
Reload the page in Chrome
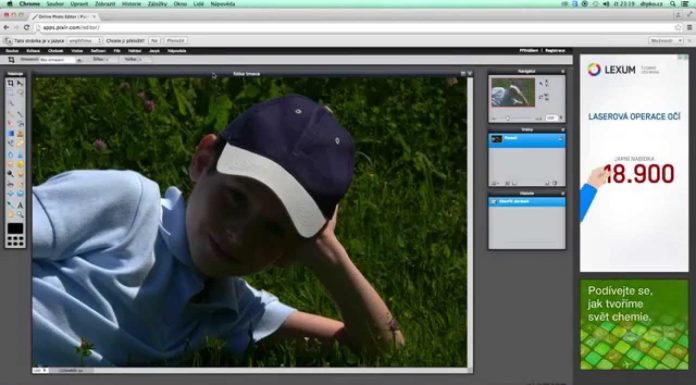tap(26, 28)
